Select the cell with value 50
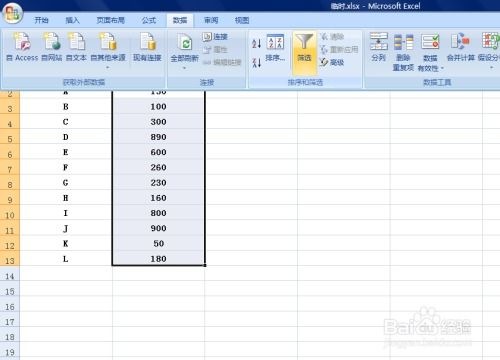 (158, 244)
